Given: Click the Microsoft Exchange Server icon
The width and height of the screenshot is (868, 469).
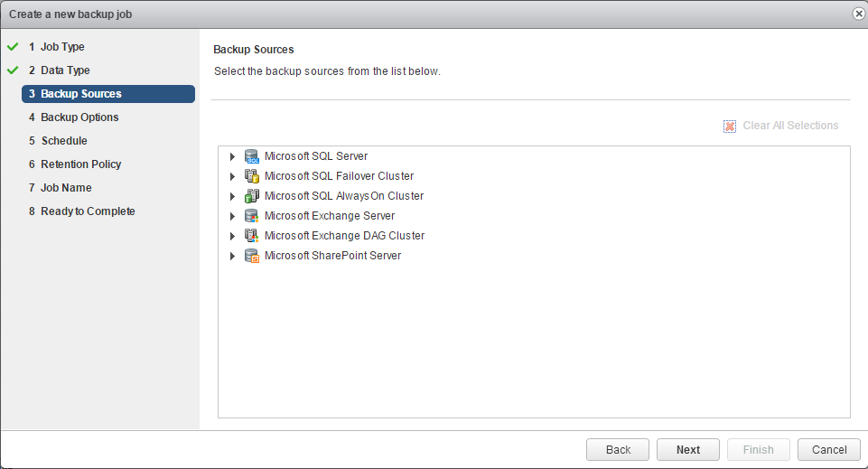Looking at the screenshot, I should coord(252,216).
